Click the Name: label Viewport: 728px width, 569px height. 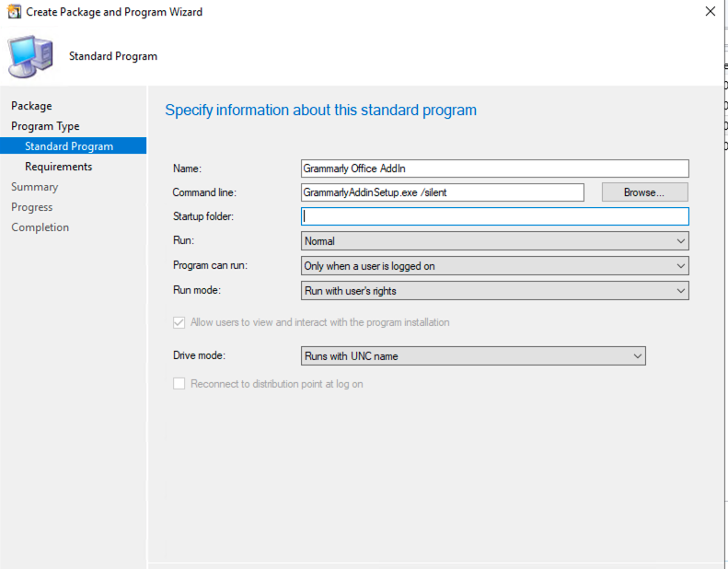(187, 168)
